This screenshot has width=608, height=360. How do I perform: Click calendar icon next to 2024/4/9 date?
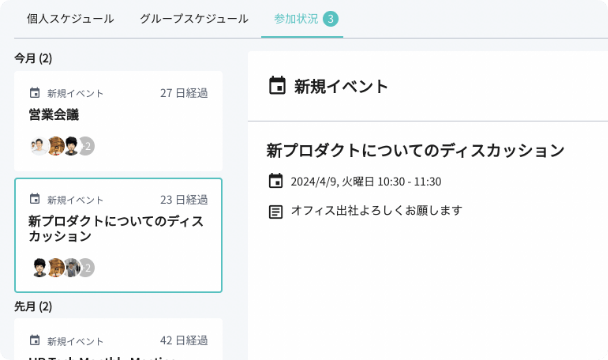point(276,181)
